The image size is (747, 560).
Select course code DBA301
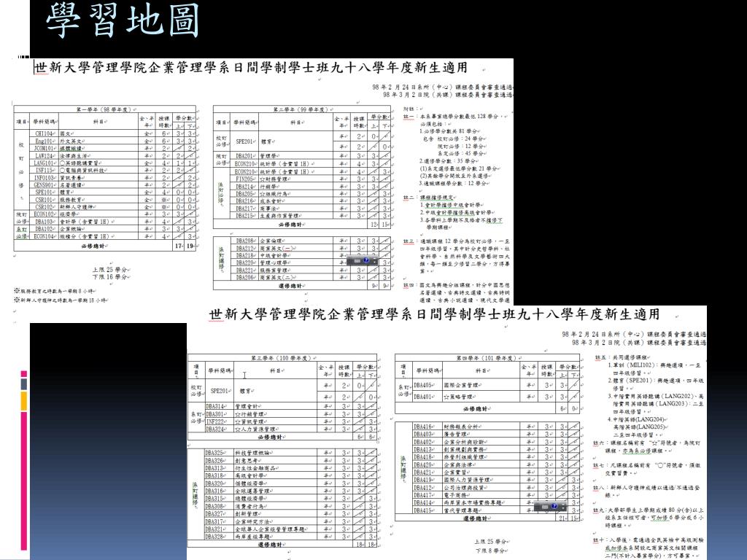click(x=215, y=414)
